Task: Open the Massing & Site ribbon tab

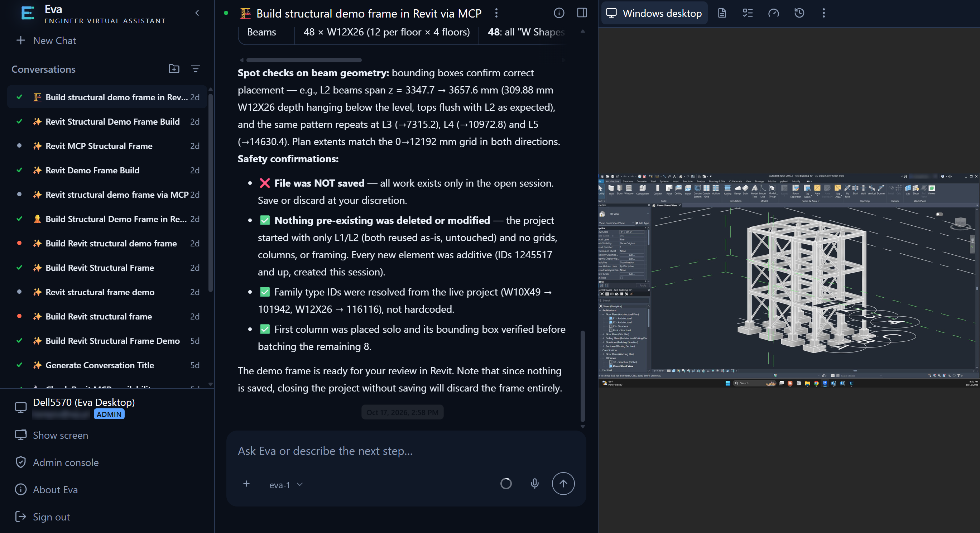Action: tap(717, 181)
